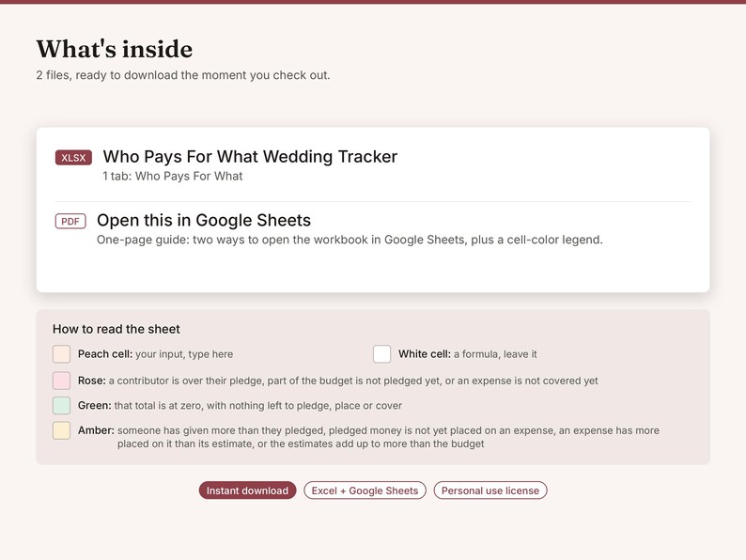This screenshot has height=560, width=746.
Task: Click the PDF file badge
Action: (x=70, y=221)
